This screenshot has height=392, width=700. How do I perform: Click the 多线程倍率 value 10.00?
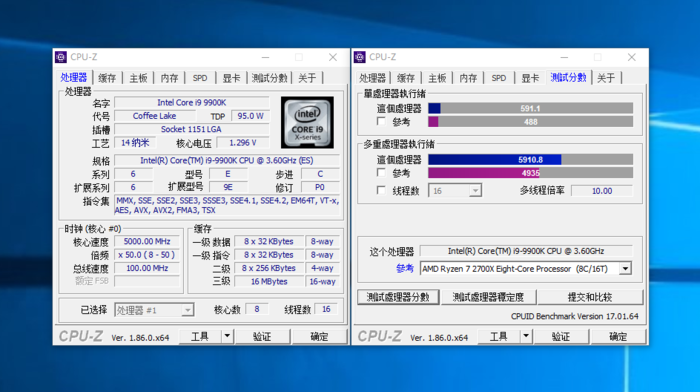602,191
